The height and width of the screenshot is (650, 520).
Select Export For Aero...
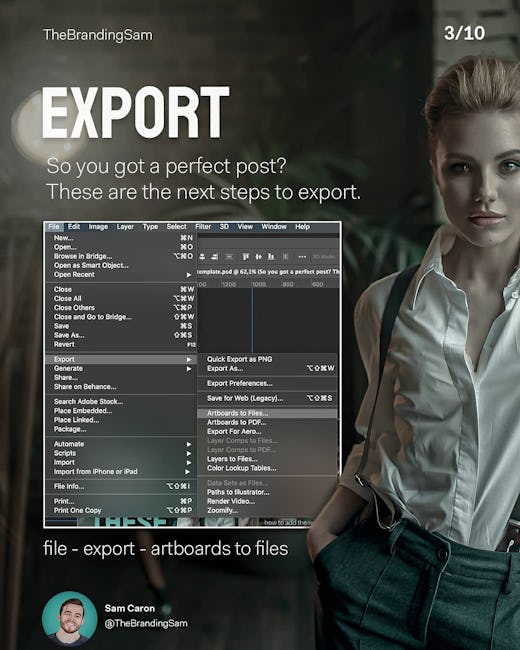(267, 432)
